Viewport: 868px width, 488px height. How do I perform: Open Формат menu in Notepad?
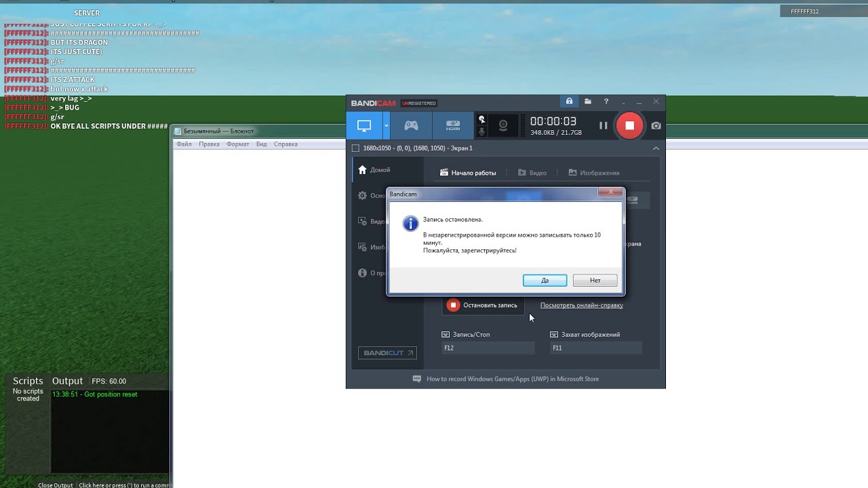[237, 144]
